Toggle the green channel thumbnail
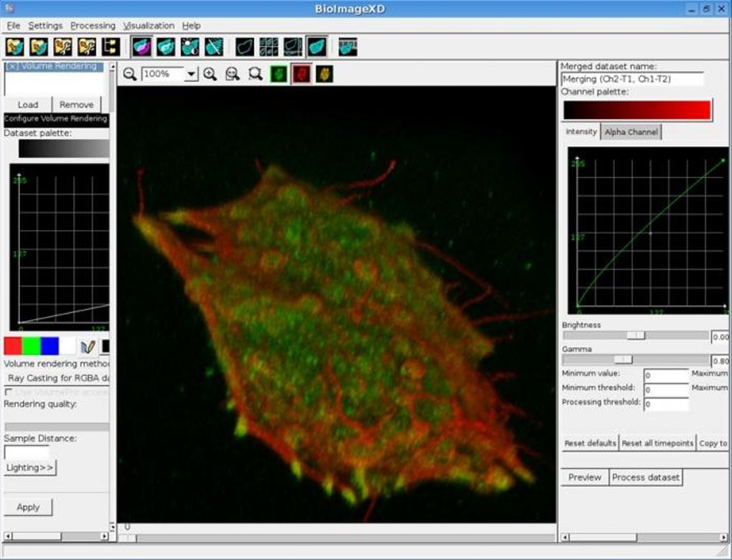 [x=278, y=73]
